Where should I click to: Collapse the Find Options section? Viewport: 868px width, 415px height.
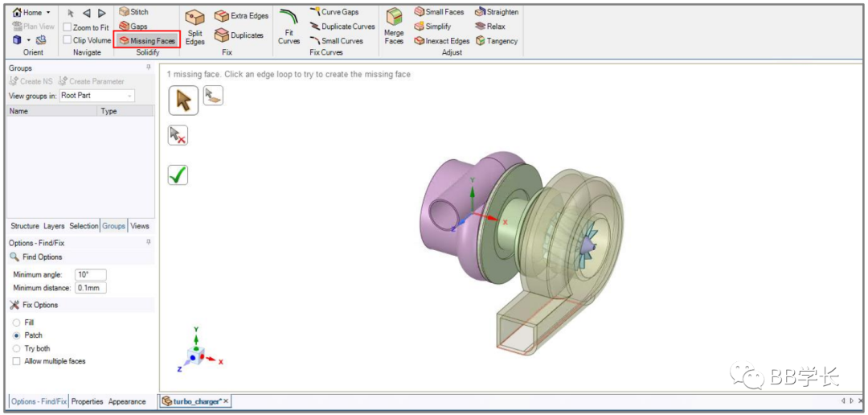(81, 257)
